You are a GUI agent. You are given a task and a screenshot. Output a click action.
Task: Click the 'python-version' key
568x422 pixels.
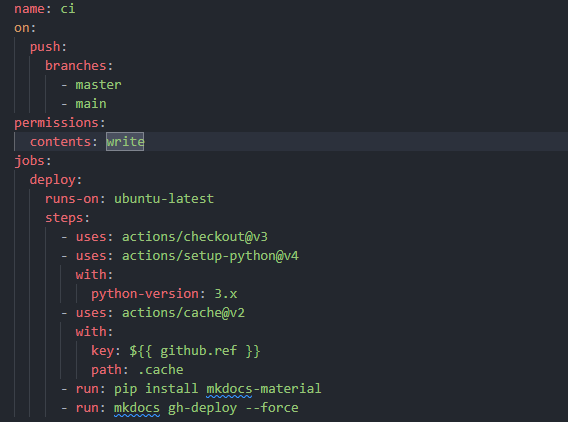(145, 294)
